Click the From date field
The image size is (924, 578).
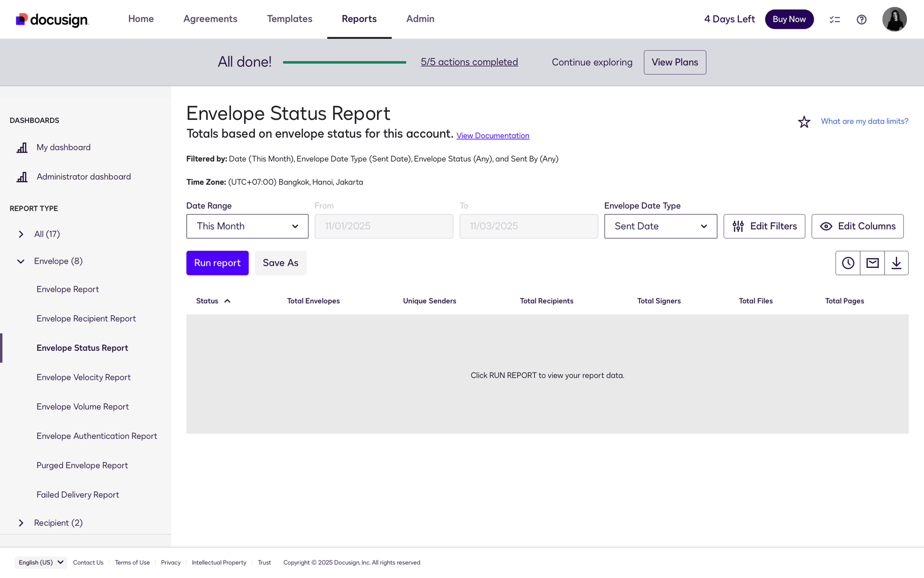pyautogui.click(x=384, y=226)
